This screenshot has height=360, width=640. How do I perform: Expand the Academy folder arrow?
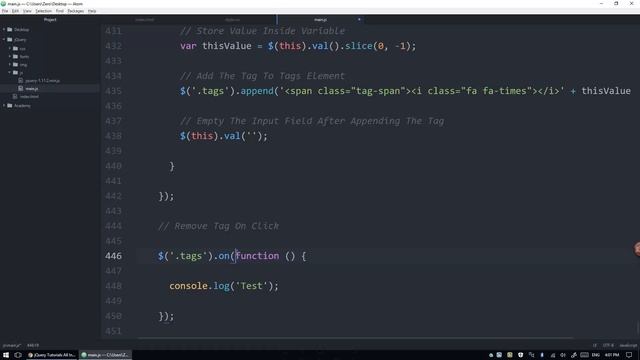click(x=4, y=105)
